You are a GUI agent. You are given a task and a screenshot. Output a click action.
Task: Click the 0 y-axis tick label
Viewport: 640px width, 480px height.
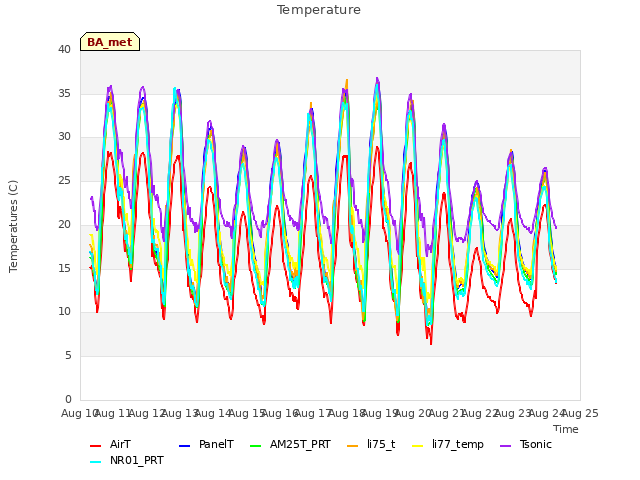pos(68,399)
